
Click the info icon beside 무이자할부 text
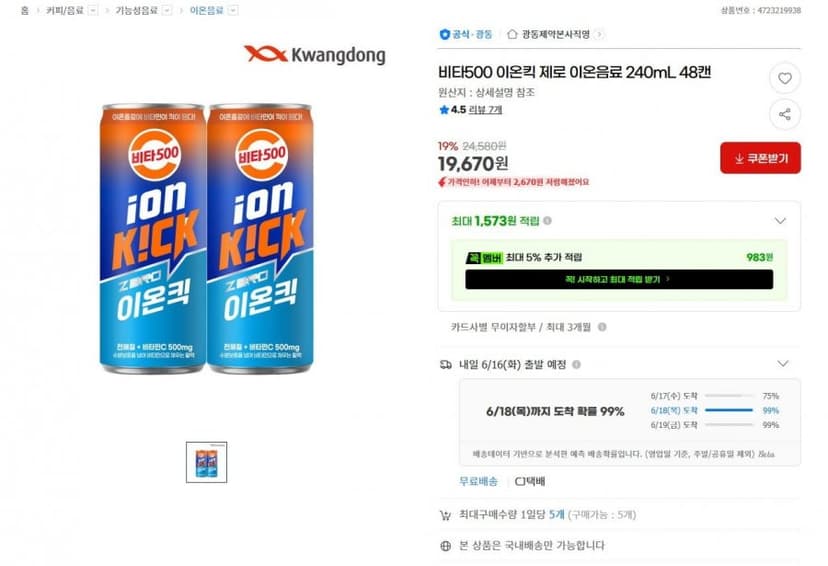tap(601, 327)
